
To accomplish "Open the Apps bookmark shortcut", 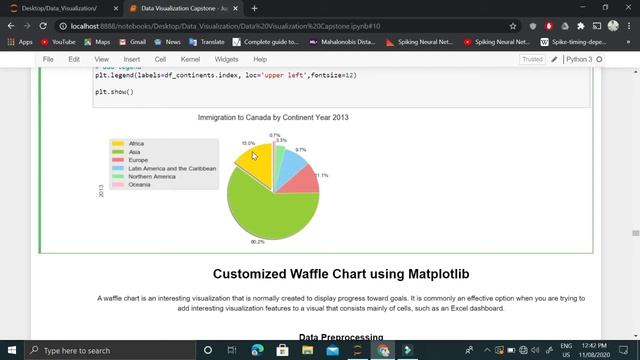I will click(20, 42).
